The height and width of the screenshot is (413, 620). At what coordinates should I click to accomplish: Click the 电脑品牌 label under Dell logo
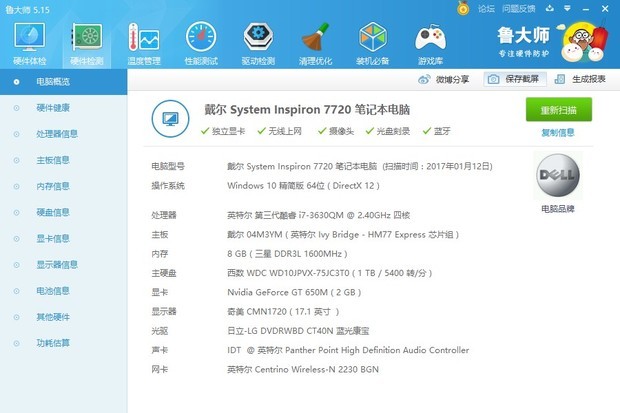pyautogui.click(x=558, y=208)
